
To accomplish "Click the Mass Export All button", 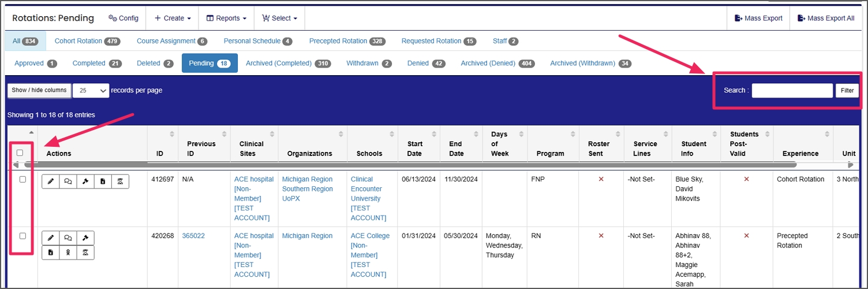I will (x=826, y=18).
